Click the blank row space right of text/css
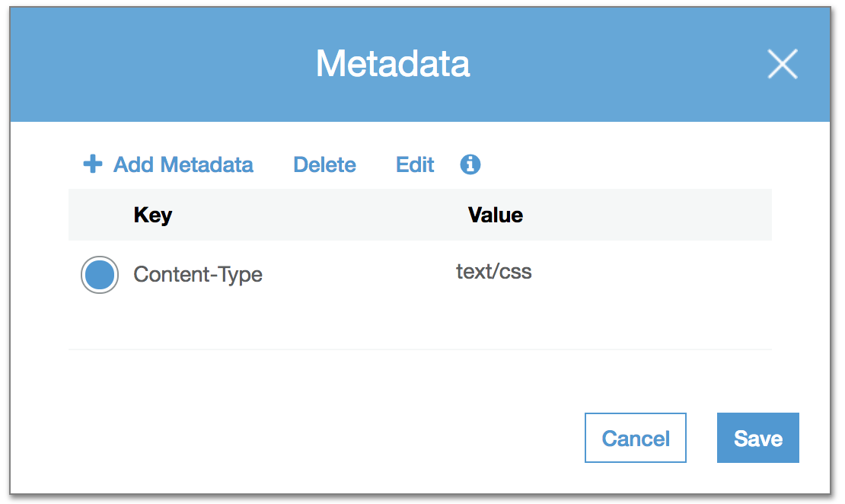This screenshot has height=504, width=845. [x=647, y=274]
